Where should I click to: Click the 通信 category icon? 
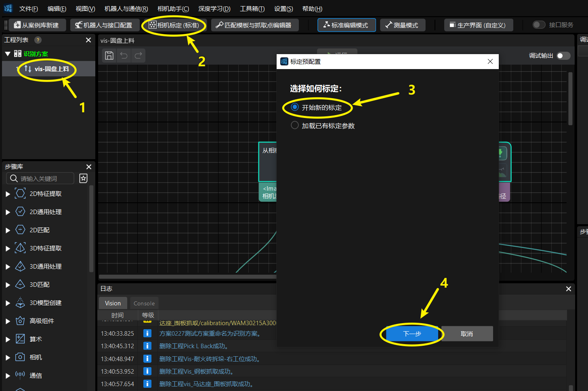20,375
